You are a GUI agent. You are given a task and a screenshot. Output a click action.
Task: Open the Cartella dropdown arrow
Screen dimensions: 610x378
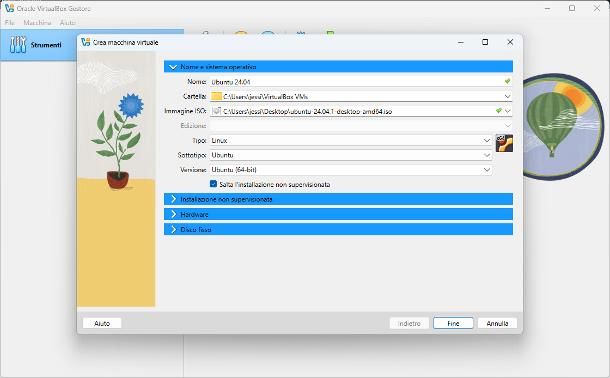(507, 96)
